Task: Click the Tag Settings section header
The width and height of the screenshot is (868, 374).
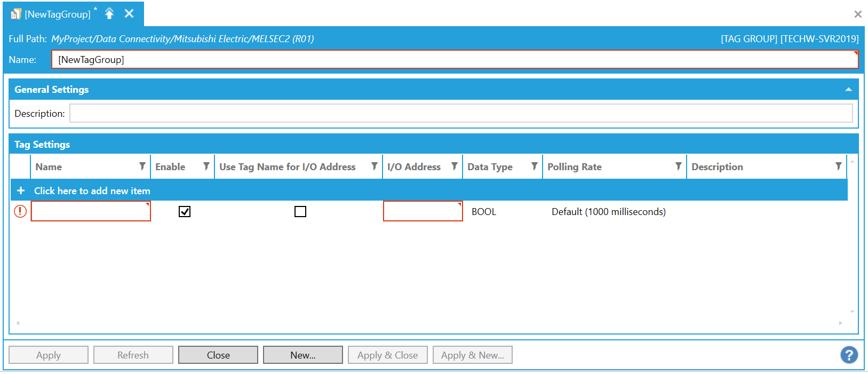Action: (x=434, y=144)
